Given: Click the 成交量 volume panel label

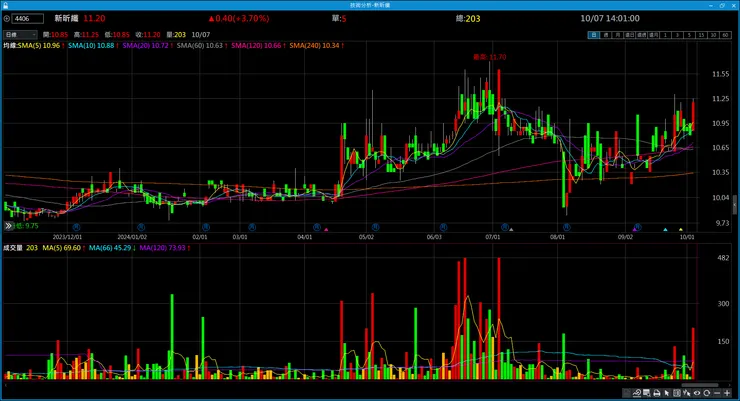Looking at the screenshot, I should [13, 248].
